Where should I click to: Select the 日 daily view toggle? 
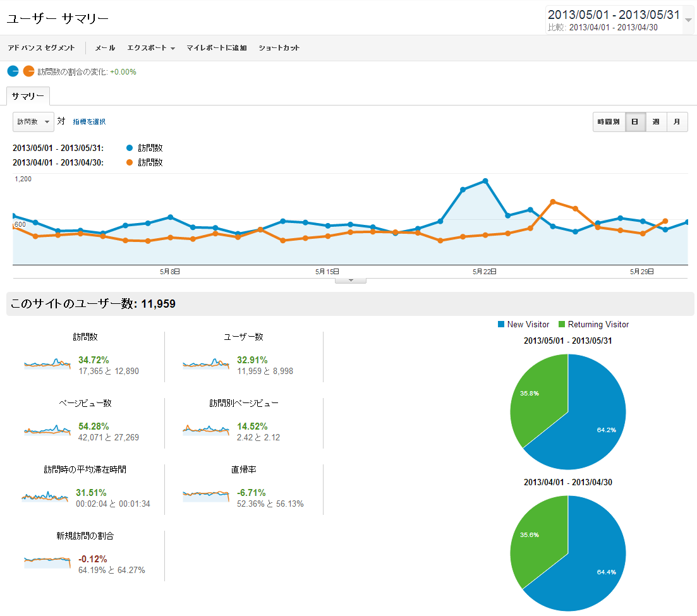pos(635,122)
